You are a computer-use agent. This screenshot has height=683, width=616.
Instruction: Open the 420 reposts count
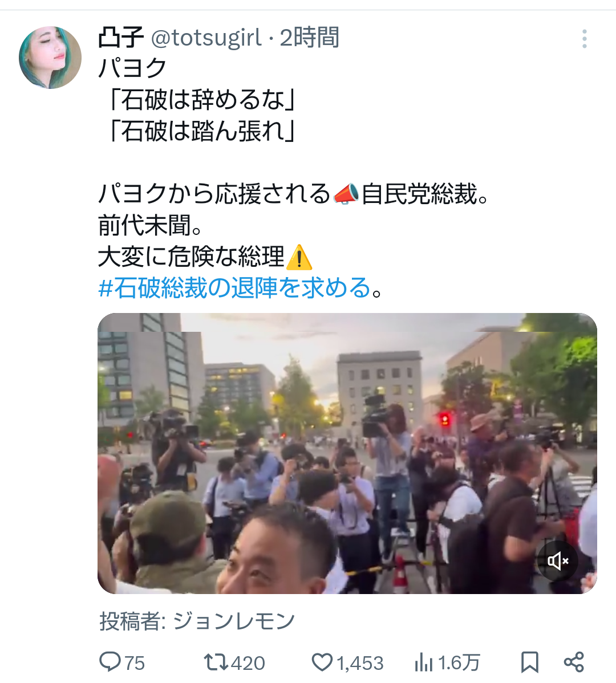click(248, 663)
